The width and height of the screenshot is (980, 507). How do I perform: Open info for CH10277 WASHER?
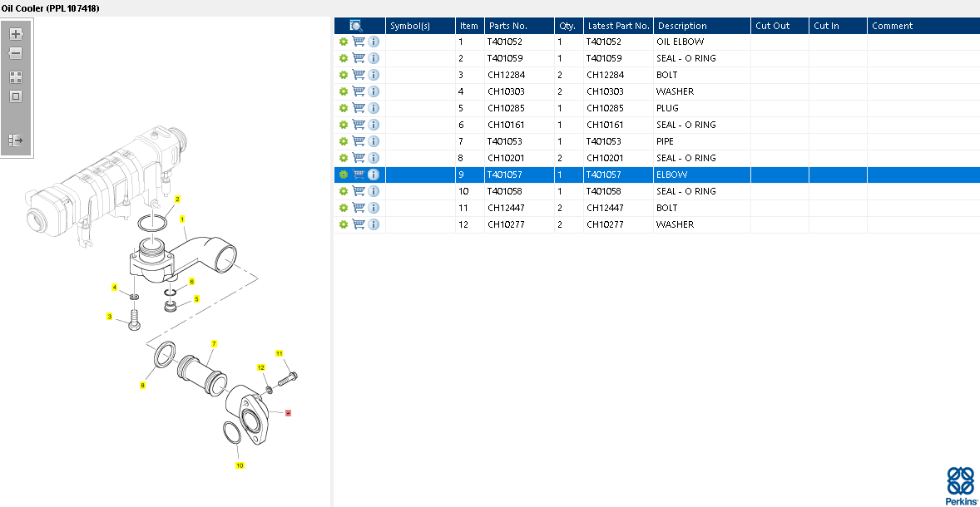(374, 224)
